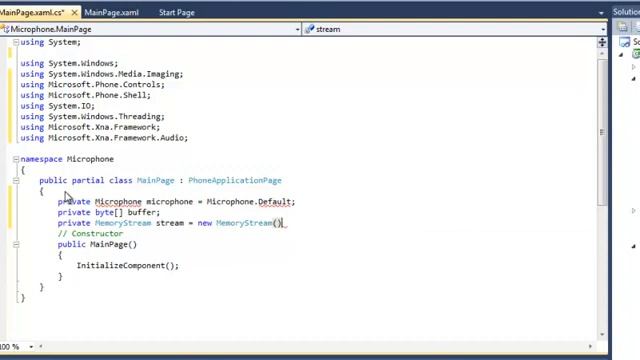The height and width of the screenshot is (360, 640).
Task: Click the 'PhoneApplicationPage' base class name
Action: [x=235, y=180]
